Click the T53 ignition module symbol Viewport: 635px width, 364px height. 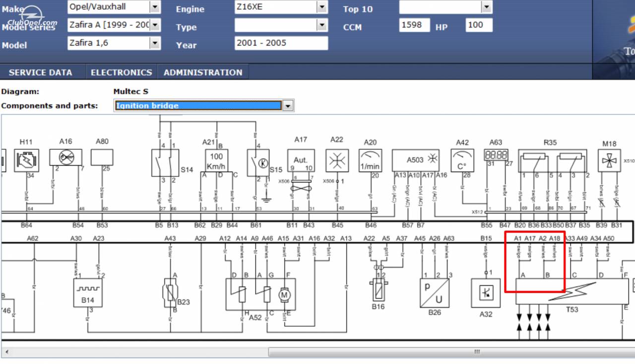pos(572,291)
